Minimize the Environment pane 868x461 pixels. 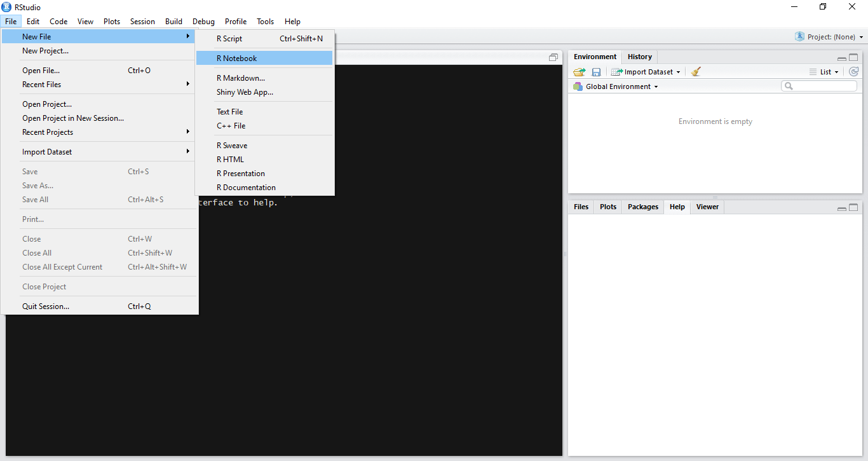(842, 58)
